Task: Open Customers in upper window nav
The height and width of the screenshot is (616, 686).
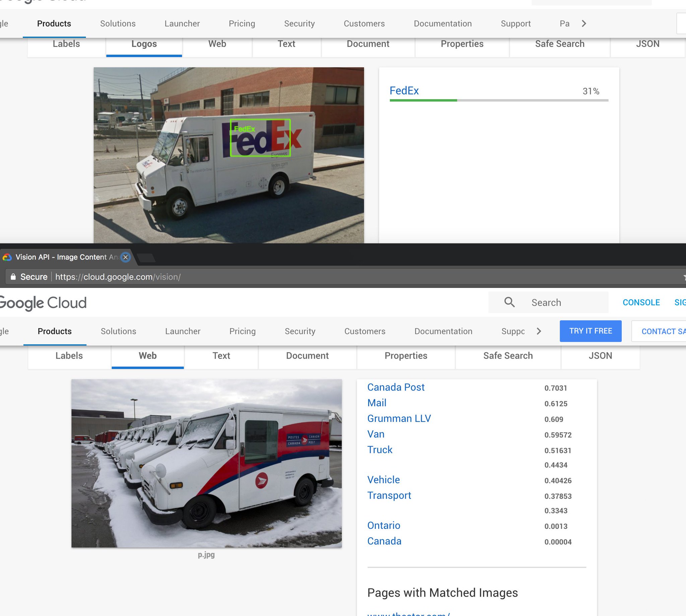Action: point(364,23)
